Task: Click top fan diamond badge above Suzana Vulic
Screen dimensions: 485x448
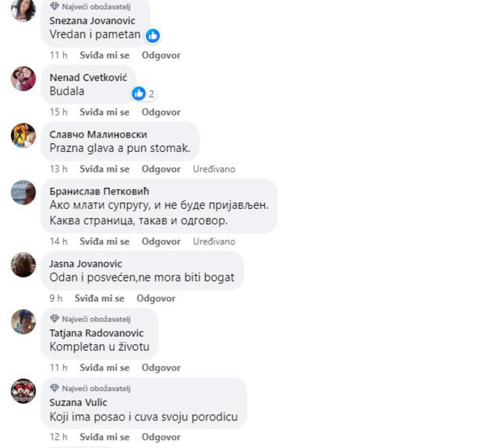Action: [x=54, y=388]
